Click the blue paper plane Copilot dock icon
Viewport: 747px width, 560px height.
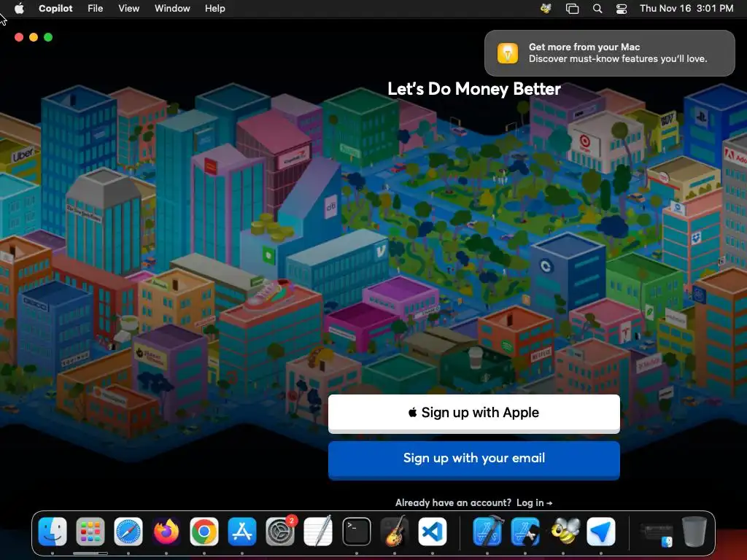[601, 531]
